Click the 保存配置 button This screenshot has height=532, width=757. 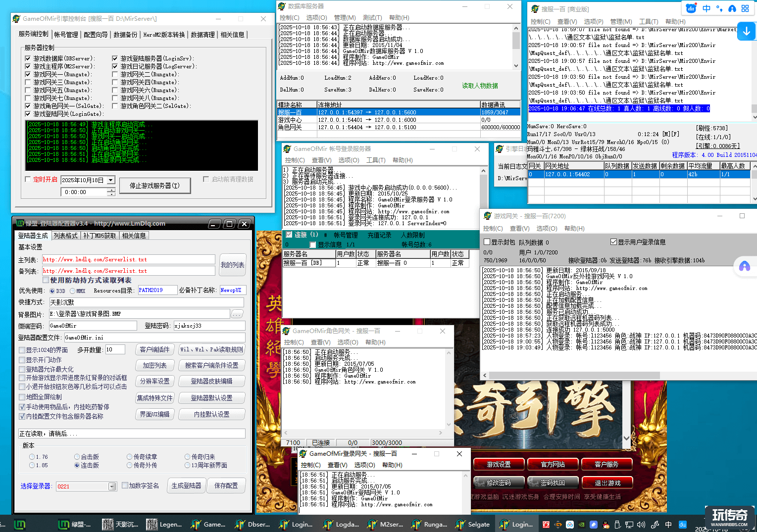point(226,486)
